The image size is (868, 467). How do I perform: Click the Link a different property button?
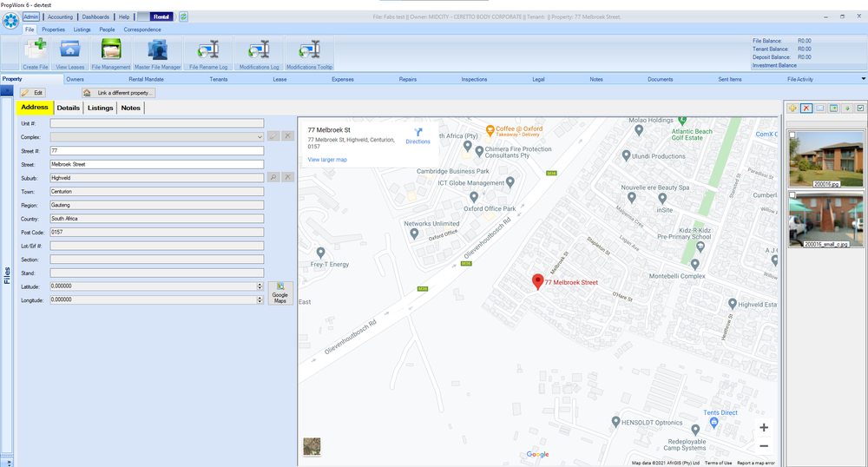(x=118, y=93)
